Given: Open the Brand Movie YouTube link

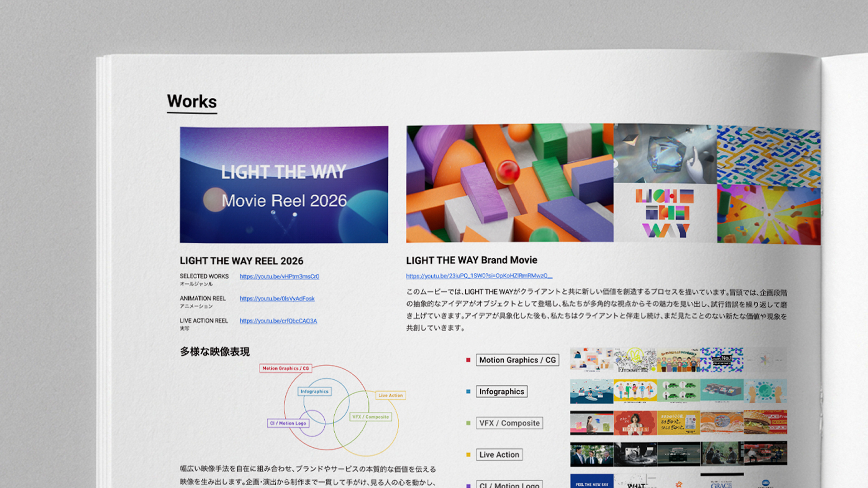Looking at the screenshot, I should click(479, 275).
